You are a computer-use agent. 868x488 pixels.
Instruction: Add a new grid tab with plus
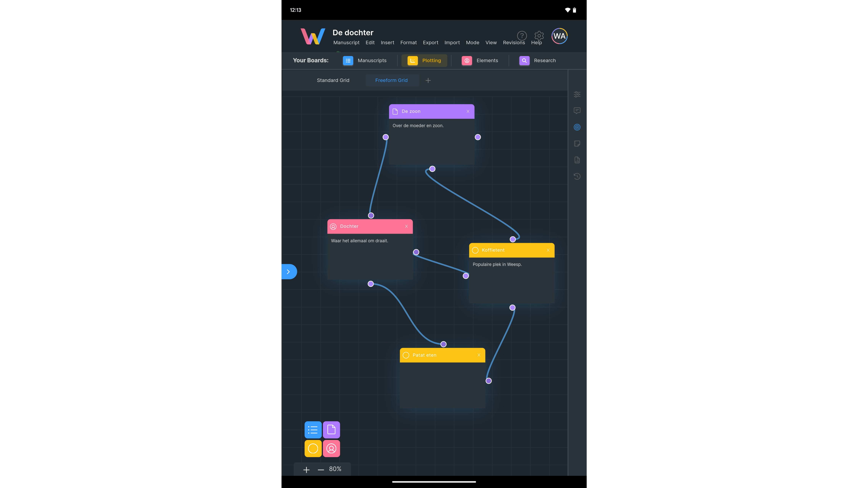428,80
